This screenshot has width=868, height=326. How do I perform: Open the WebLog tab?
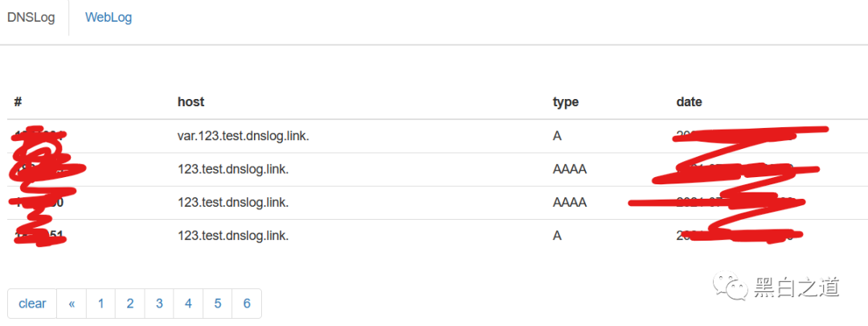[x=108, y=18]
